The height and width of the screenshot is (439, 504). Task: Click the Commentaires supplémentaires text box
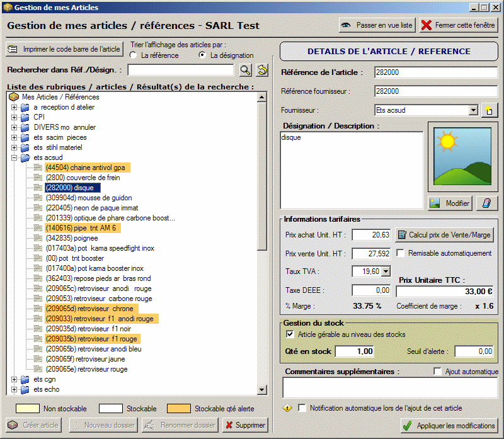390,387
